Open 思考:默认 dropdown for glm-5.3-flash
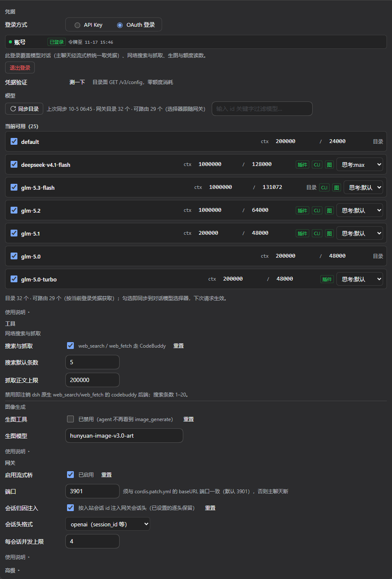The height and width of the screenshot is (579, 392). (363, 188)
